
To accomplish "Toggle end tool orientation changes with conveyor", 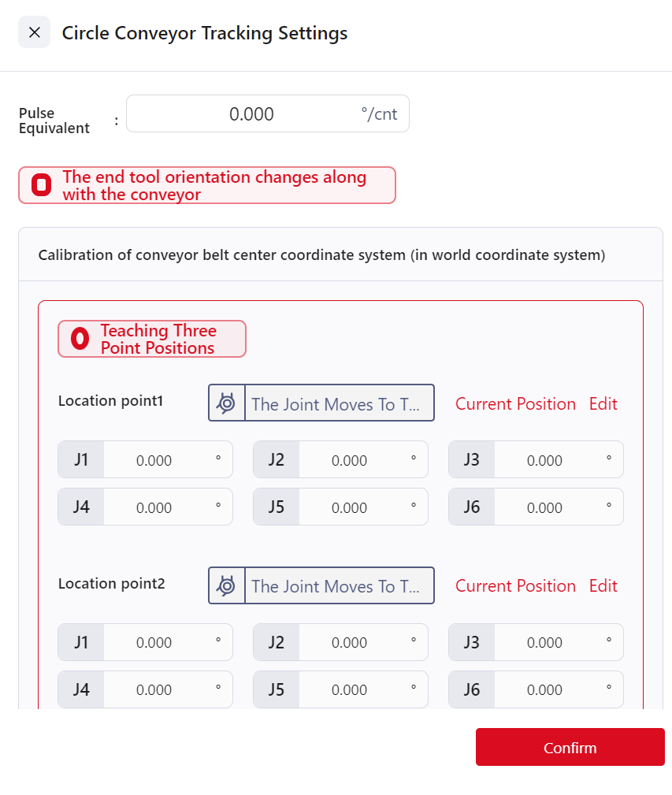I will click(x=42, y=185).
